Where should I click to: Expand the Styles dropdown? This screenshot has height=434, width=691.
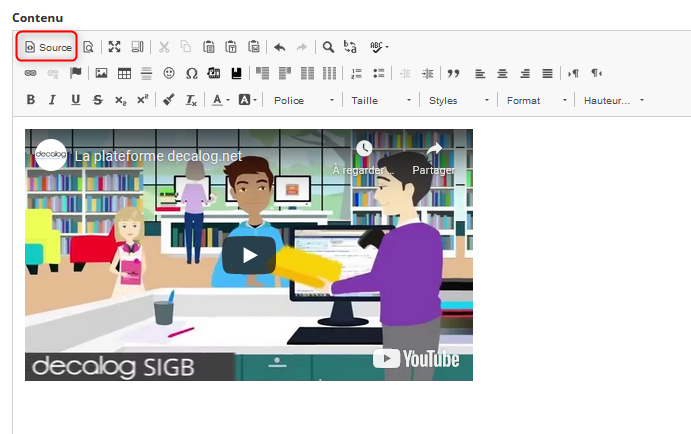(458, 100)
